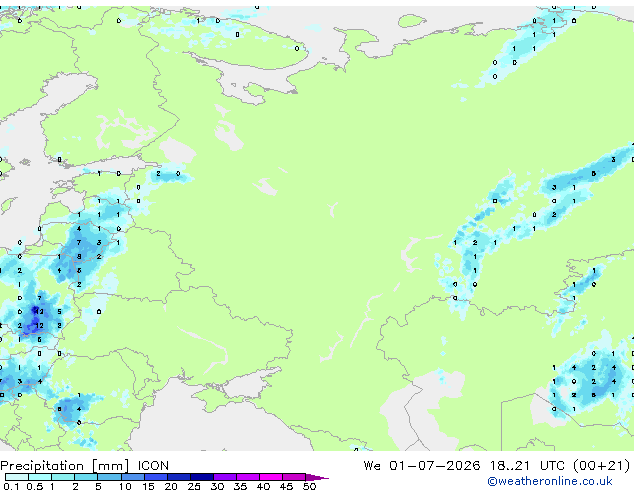Click the legend scale value '50'

pos(310,486)
